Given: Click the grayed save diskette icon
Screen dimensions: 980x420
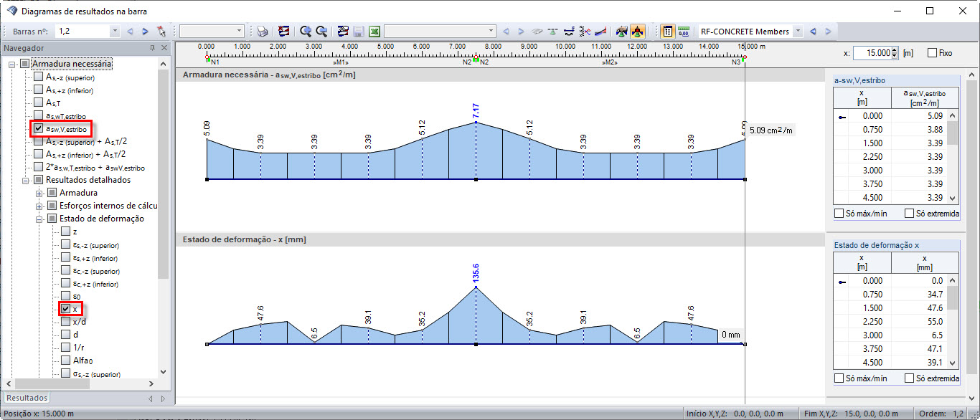Looking at the screenshot, I should [x=359, y=32].
